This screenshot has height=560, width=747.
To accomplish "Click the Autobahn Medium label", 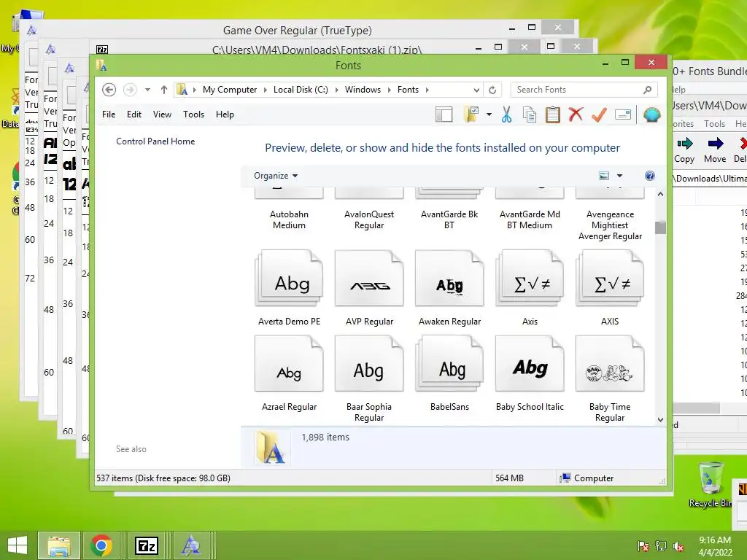I will [289, 219].
